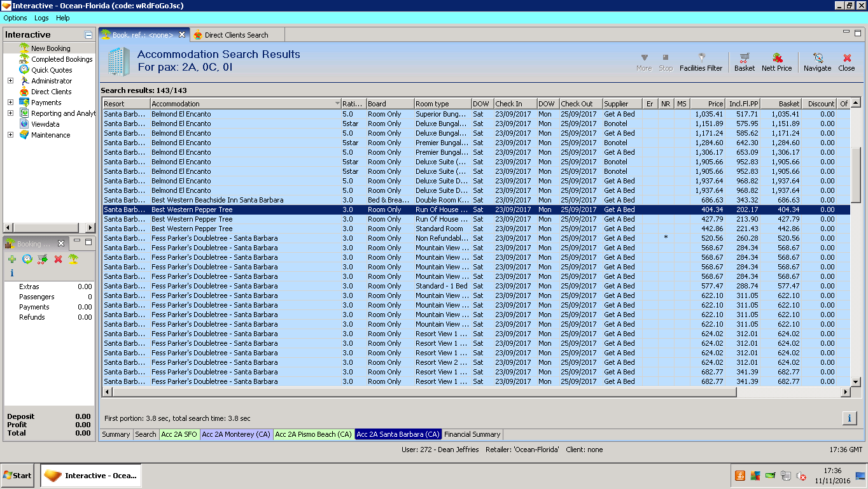Click the blue info button at bottom right
868x489 pixels.
pyautogui.click(x=849, y=418)
